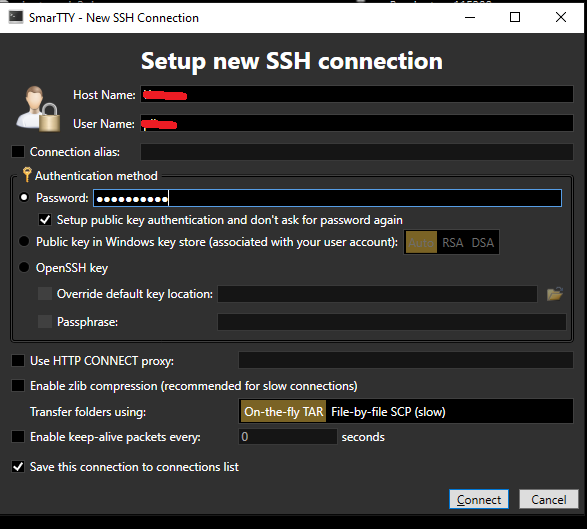Select File-by-file SCP (slow) transfer mode

tap(388, 412)
